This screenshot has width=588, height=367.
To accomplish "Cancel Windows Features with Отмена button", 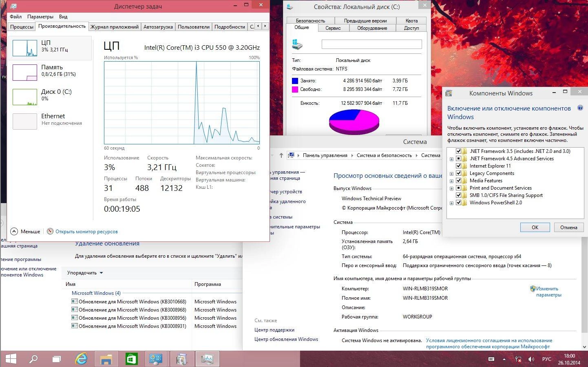I will (568, 228).
